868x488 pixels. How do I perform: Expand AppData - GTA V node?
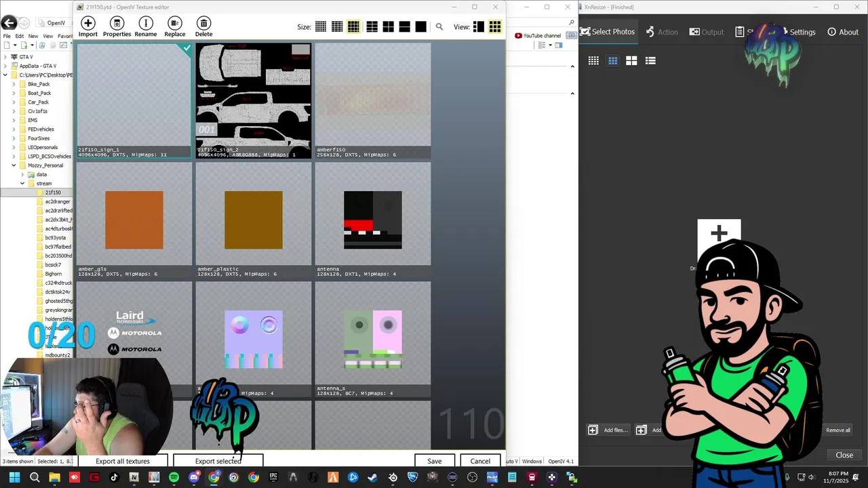(x=5, y=66)
